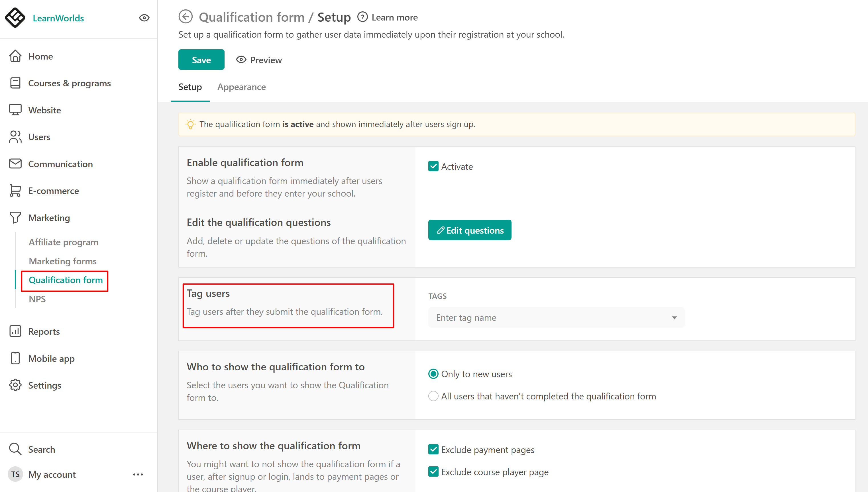The height and width of the screenshot is (492, 868).
Task: Click the Mobile app phone icon
Action: [x=15, y=358]
